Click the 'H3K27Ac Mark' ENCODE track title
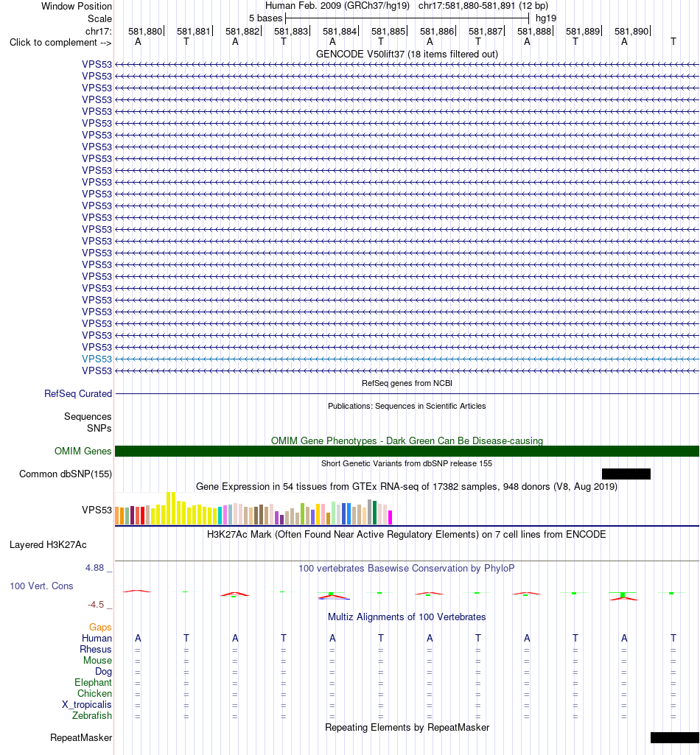This screenshot has height=755, width=700. 407,534
